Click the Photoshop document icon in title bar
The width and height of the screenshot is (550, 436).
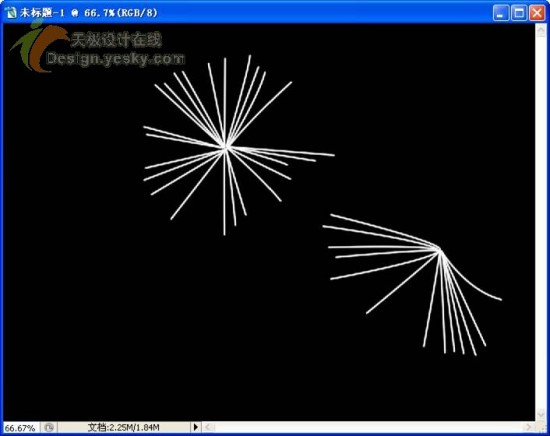(x=11, y=13)
